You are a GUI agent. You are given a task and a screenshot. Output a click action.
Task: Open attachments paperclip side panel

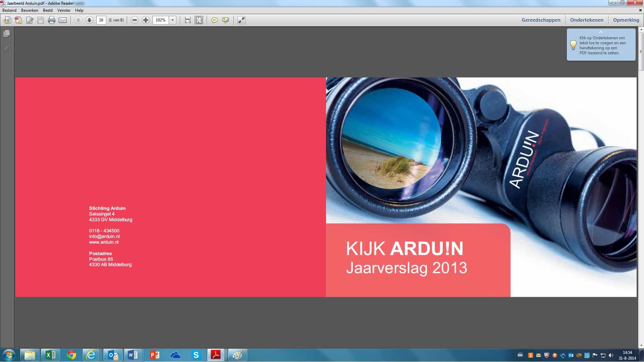pos(6,48)
